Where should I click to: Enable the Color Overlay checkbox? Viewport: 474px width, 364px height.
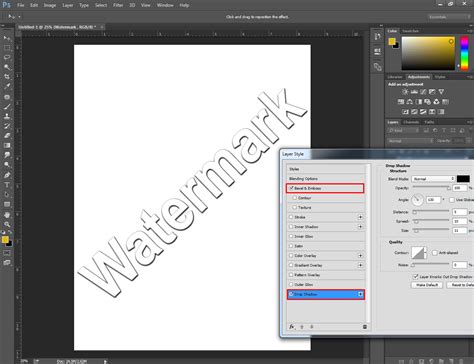point(291,256)
